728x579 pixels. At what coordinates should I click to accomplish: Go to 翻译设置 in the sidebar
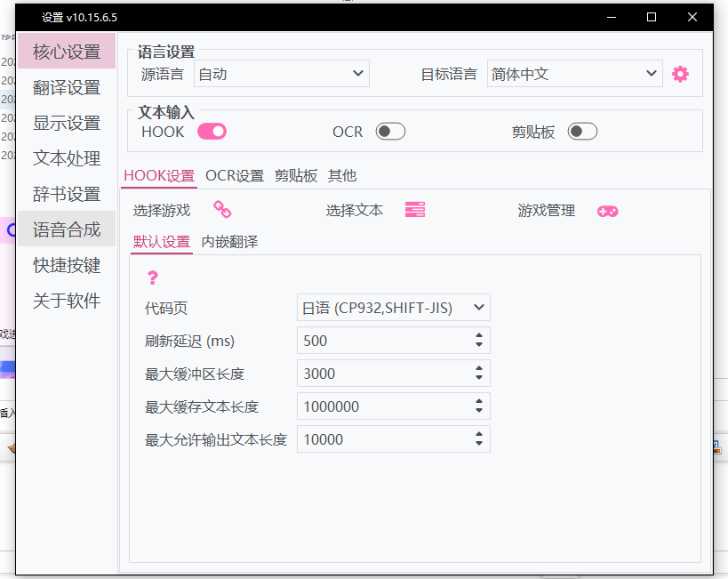[67, 87]
